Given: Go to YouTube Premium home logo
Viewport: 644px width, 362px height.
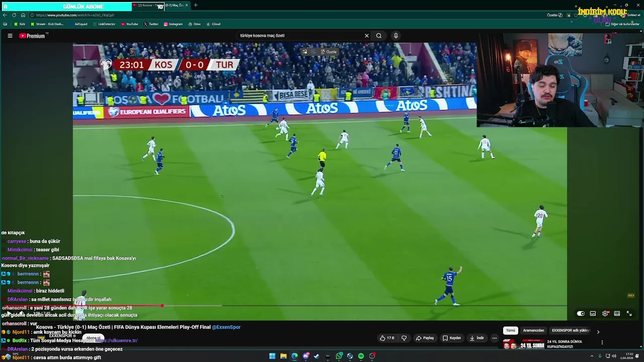Looking at the screenshot, I should click(x=33, y=36).
